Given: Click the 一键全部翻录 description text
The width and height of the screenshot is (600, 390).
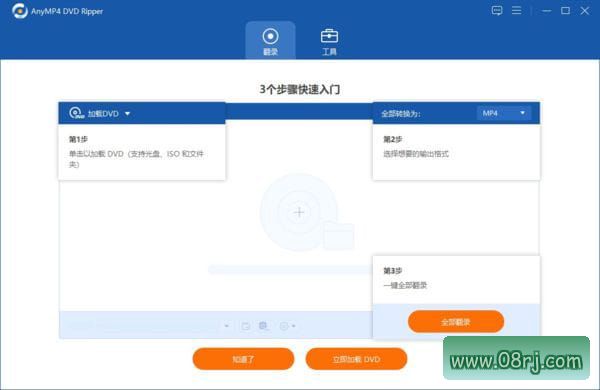Looking at the screenshot, I should tap(405, 286).
